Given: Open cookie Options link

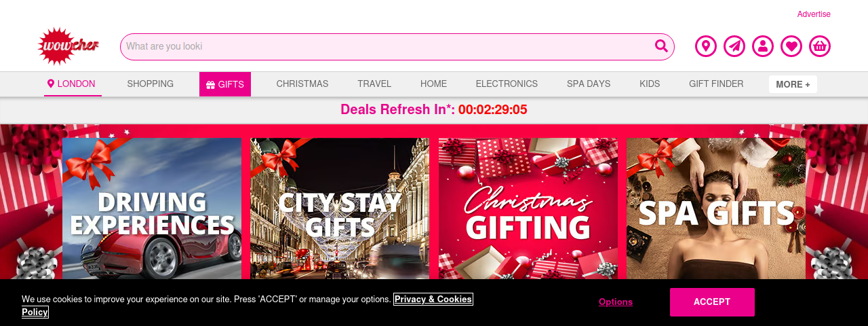Looking at the screenshot, I should point(616,302).
